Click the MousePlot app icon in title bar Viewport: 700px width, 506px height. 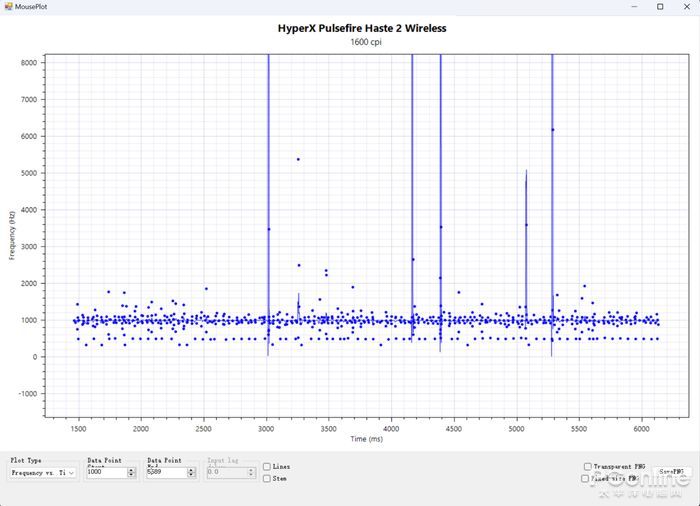click(8, 6)
